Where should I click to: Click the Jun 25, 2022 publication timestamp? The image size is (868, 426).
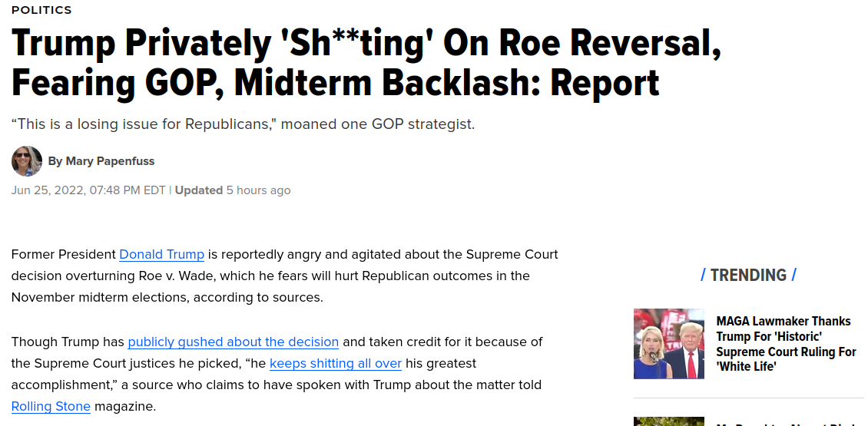pos(88,190)
